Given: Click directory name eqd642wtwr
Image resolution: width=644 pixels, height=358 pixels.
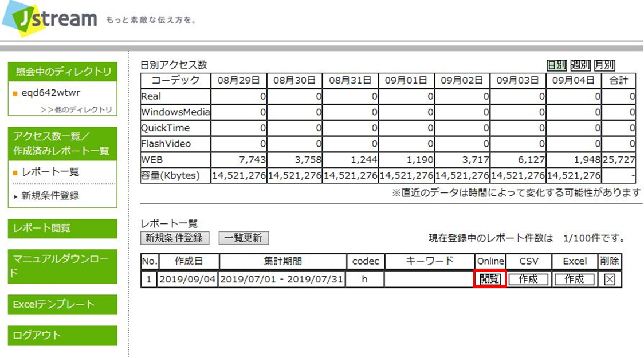Looking at the screenshot, I should [x=51, y=93].
